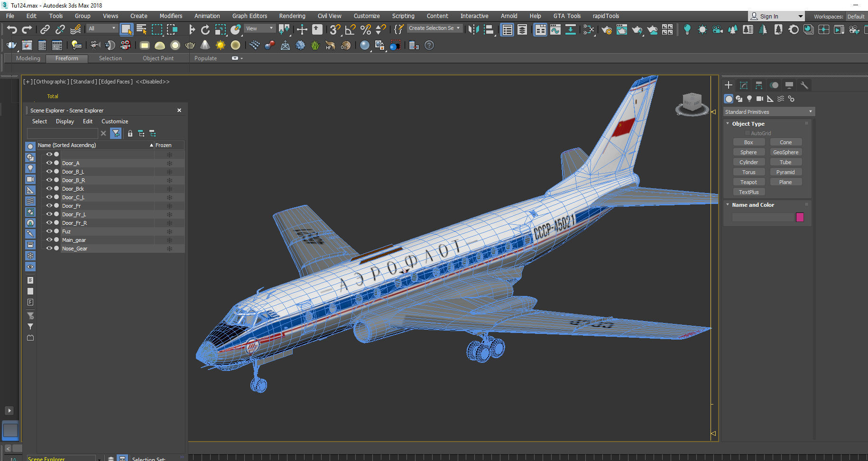Hide Door_B_L via its eye icon

[x=49, y=171]
